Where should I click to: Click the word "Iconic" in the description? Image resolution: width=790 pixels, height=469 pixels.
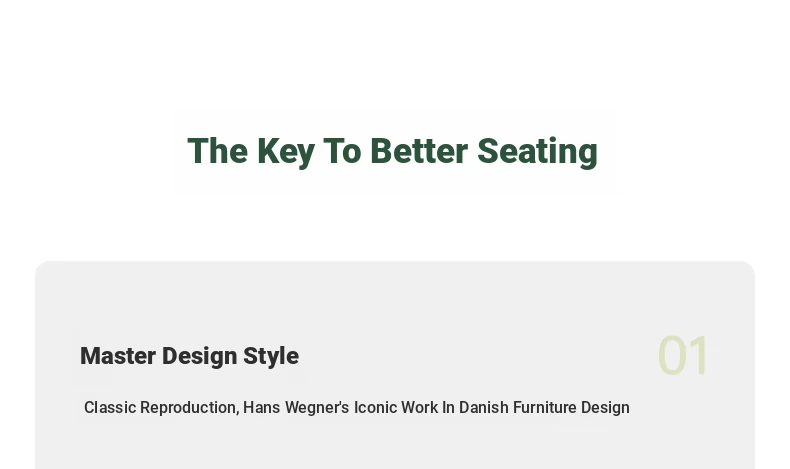coord(375,407)
